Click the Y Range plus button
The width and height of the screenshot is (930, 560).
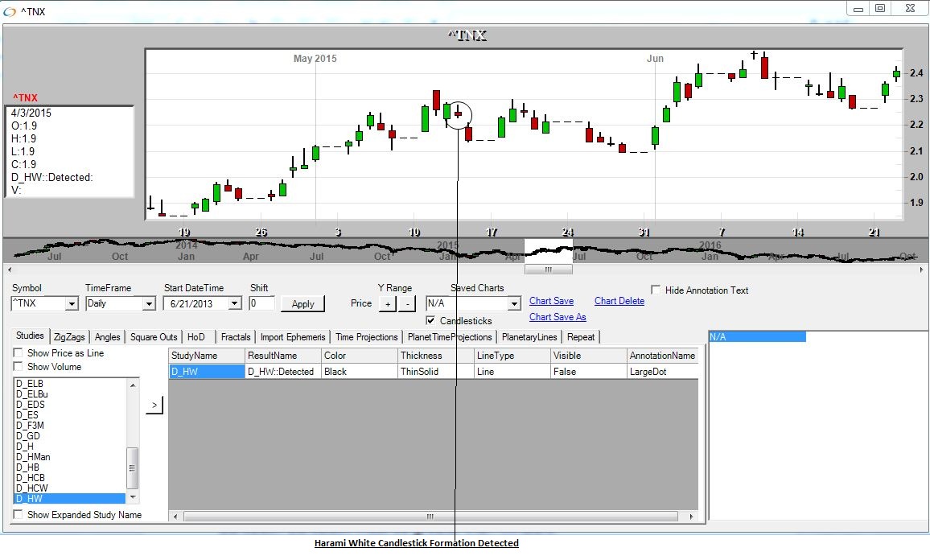tap(386, 303)
